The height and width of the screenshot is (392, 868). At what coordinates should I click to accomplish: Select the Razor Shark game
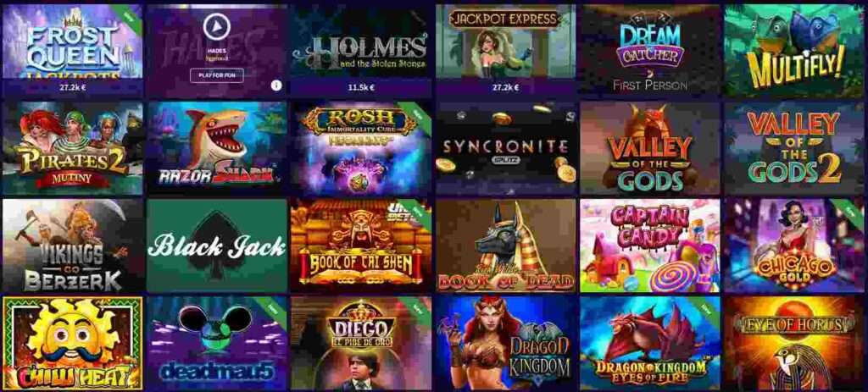click(x=216, y=148)
